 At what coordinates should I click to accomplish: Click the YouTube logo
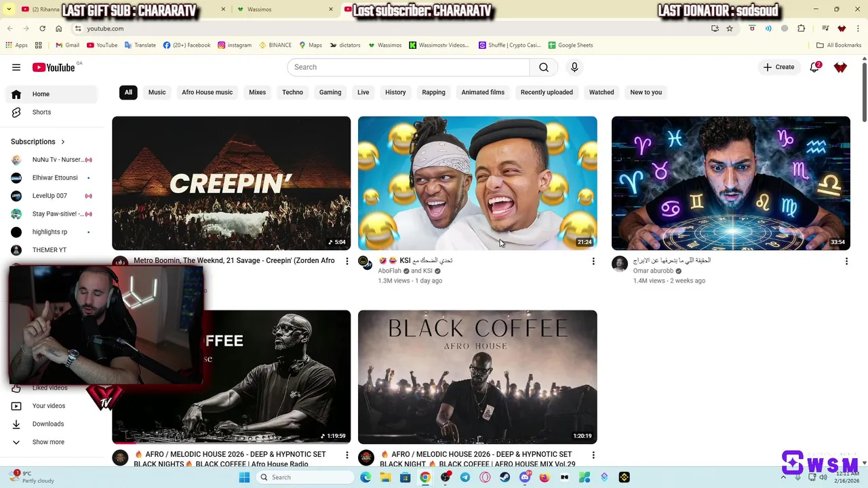[54, 67]
